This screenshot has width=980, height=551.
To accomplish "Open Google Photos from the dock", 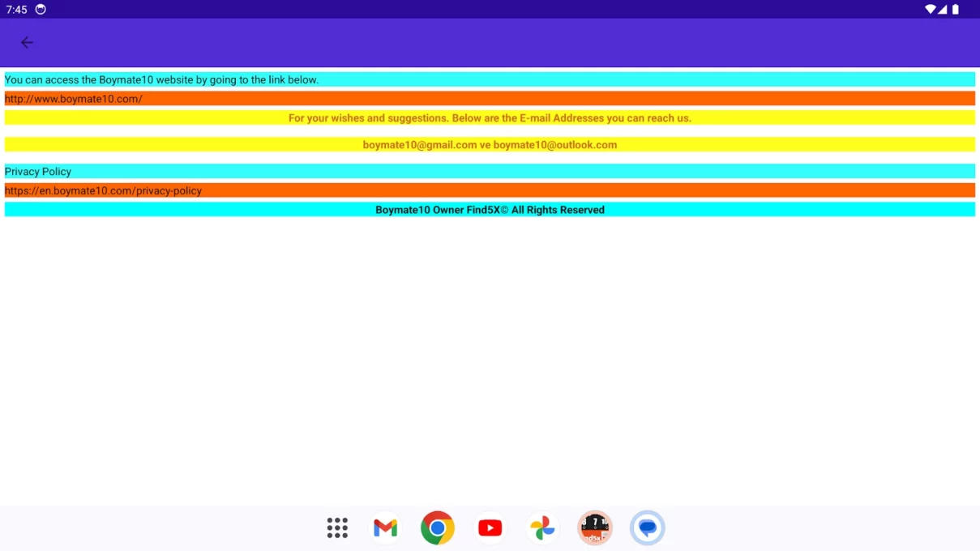I will (x=542, y=528).
